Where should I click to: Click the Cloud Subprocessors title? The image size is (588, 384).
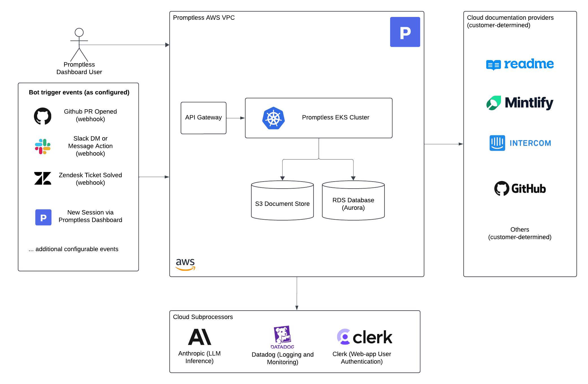pyautogui.click(x=203, y=317)
